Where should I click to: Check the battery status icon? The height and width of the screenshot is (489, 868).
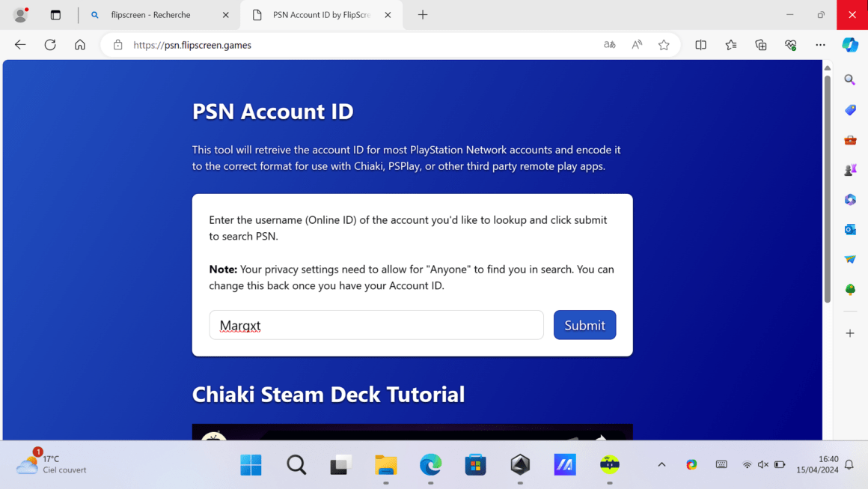[780, 464]
